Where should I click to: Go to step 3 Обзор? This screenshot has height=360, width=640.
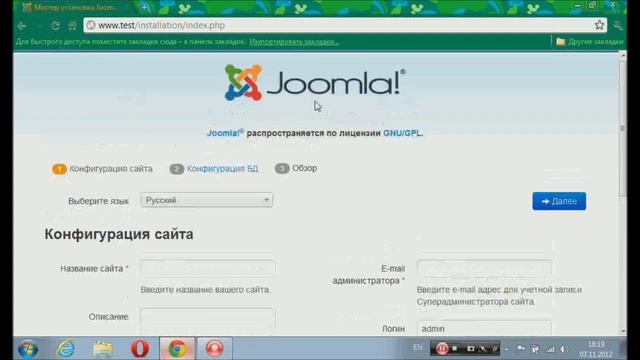[x=296, y=168]
